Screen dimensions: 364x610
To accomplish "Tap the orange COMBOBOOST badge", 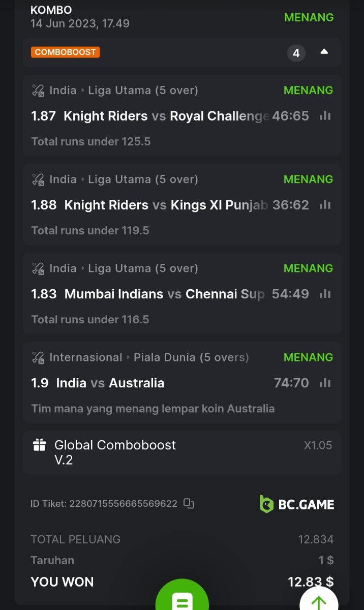I will pos(65,52).
